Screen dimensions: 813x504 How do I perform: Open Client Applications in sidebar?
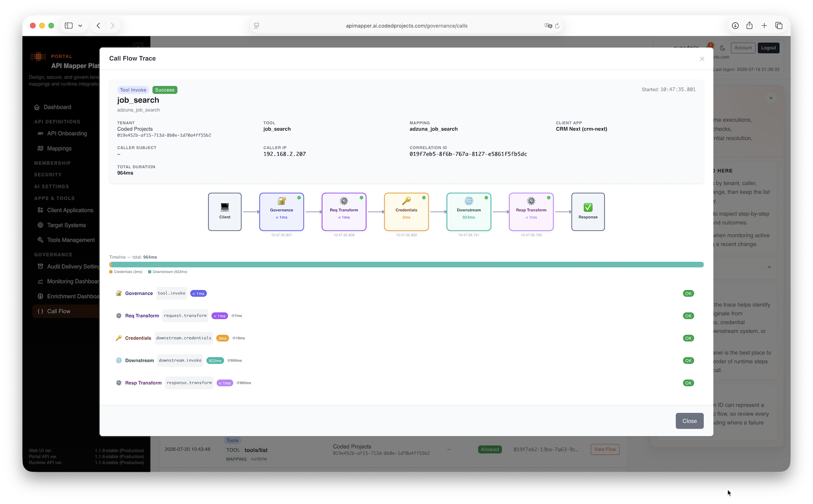[x=70, y=210]
